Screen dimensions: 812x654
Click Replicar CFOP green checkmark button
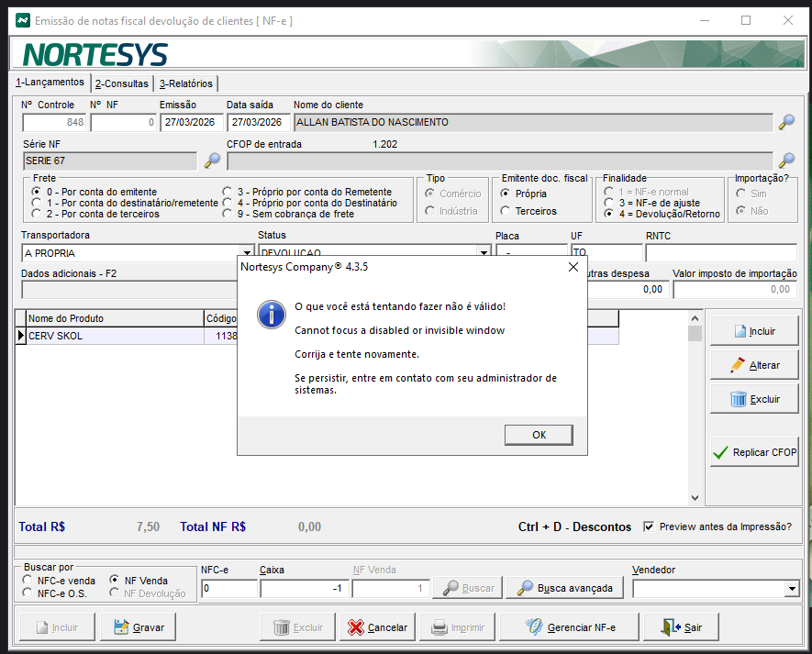click(x=753, y=452)
